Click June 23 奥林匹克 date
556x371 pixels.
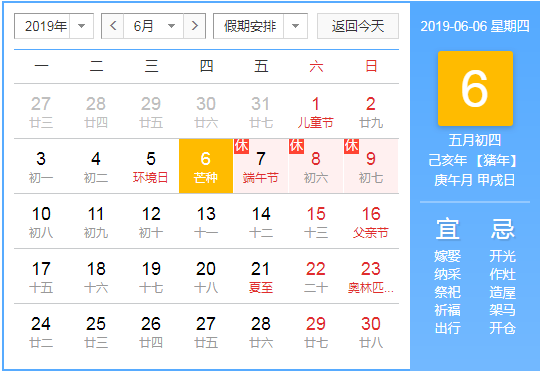371,276
